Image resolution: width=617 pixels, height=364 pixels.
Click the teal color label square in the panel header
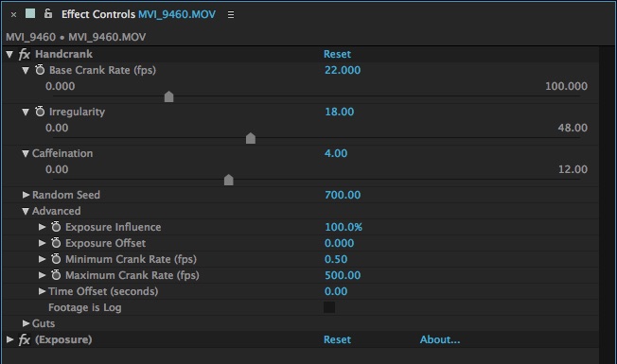pyautogui.click(x=30, y=14)
